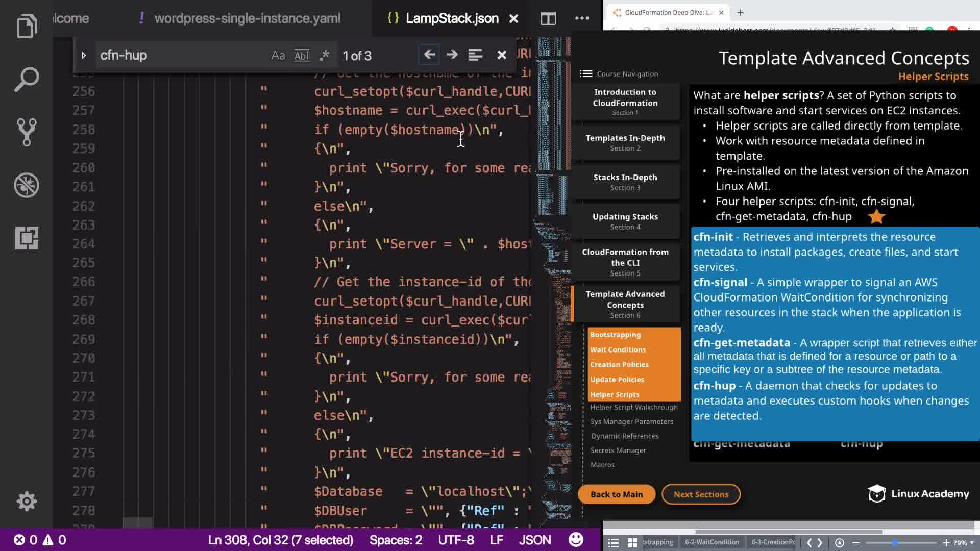Open the Explorer files icon
This screenshot has height=551, width=980.
27,26
